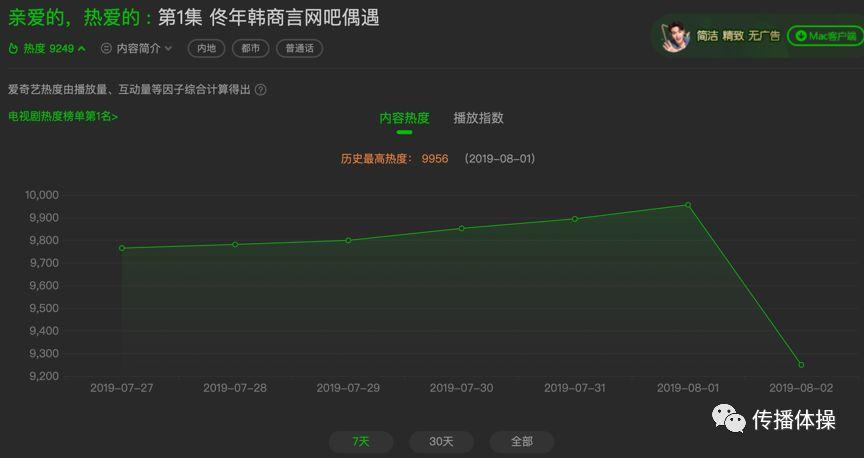The width and height of the screenshot is (864, 458).
Task: Open 电视剧热度榜单第1名 ranking link
Action: pyautogui.click(x=63, y=116)
